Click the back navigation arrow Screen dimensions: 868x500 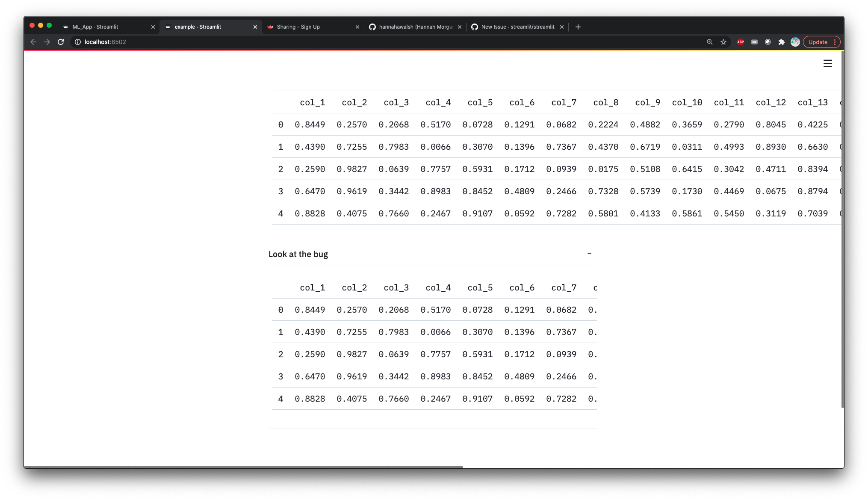click(x=33, y=42)
